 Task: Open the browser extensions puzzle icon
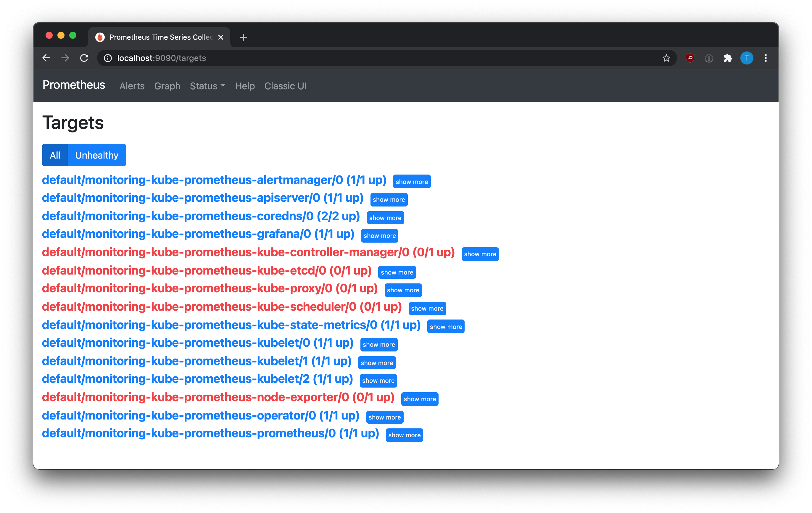728,58
